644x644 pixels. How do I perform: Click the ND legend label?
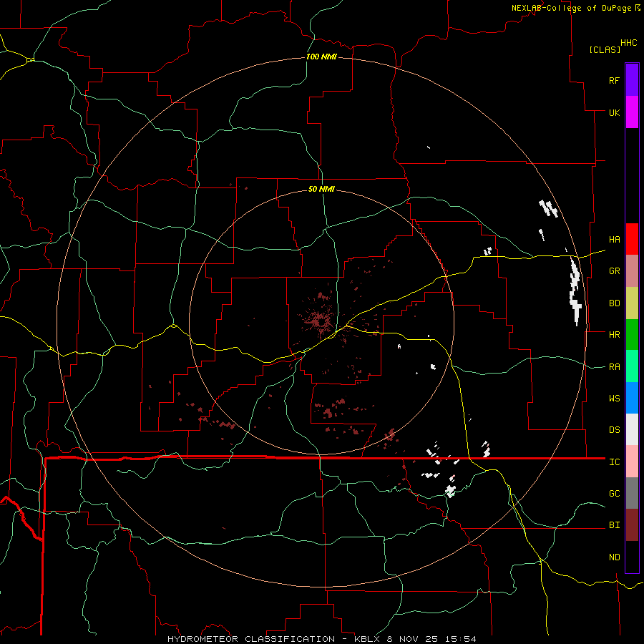click(614, 557)
